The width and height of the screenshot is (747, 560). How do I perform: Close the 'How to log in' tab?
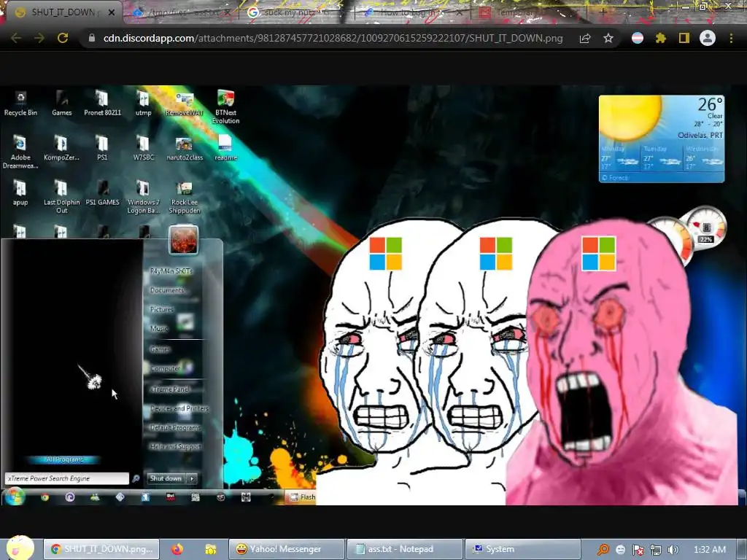point(460,13)
